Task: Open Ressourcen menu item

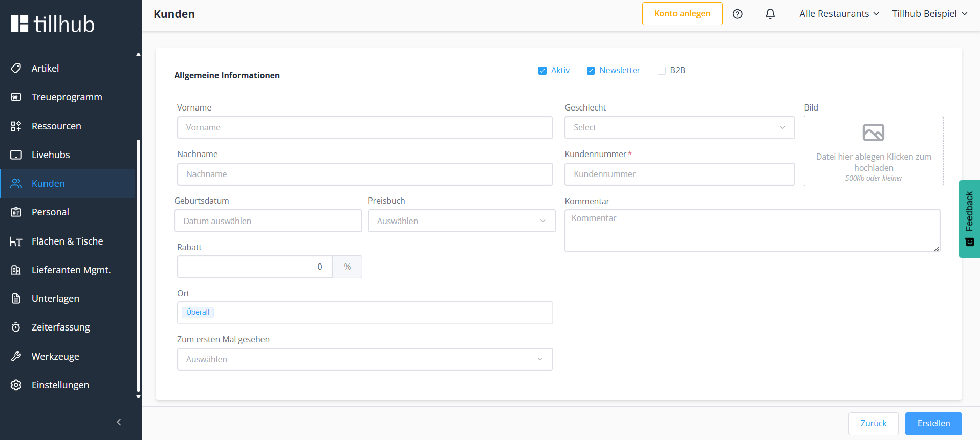Action: pyautogui.click(x=68, y=126)
